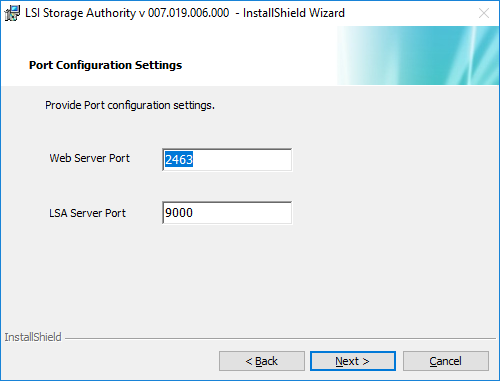Click the 'Web Server Port' label
The image size is (500, 381).
tap(89, 158)
